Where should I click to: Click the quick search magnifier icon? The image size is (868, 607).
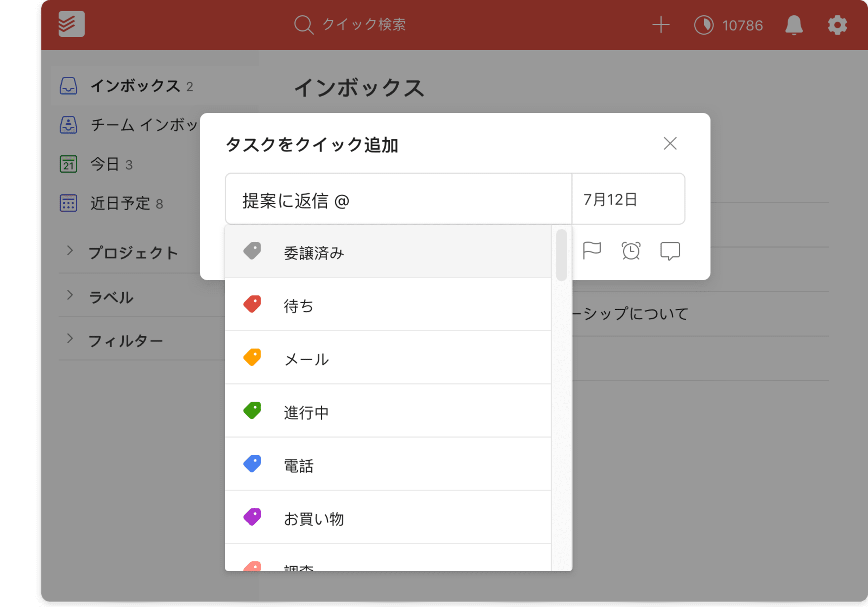[304, 25]
